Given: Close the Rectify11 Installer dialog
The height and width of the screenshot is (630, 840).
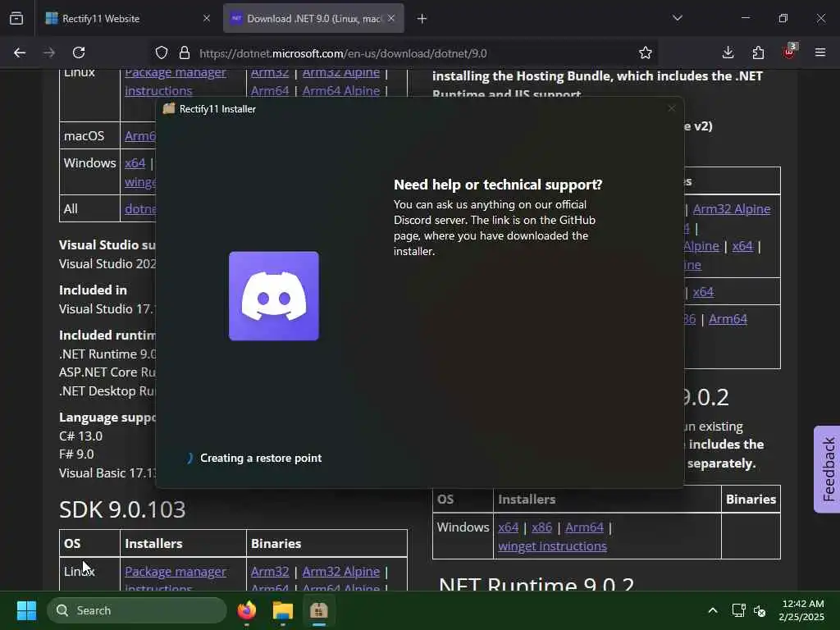Looking at the screenshot, I should tap(672, 109).
